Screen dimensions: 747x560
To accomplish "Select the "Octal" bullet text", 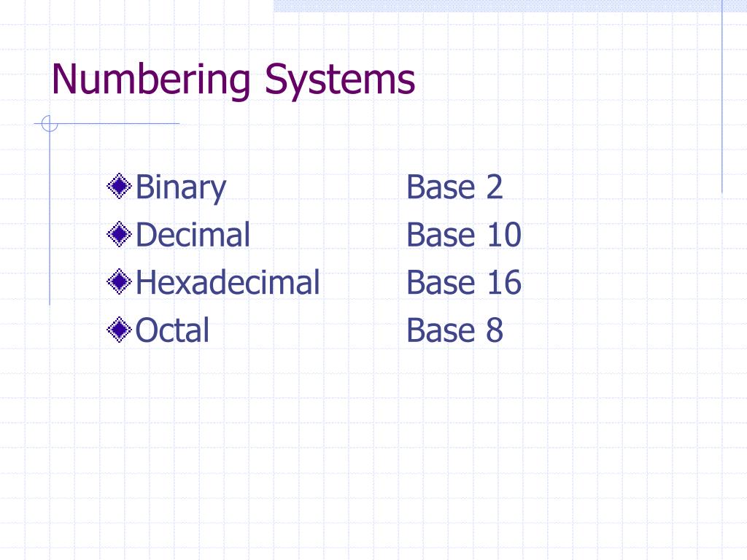I will coord(172,330).
